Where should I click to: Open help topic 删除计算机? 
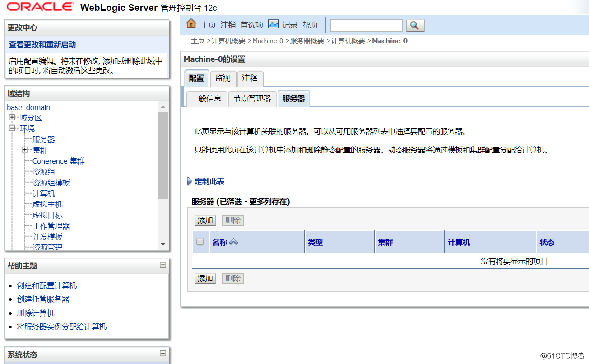pyautogui.click(x=36, y=313)
